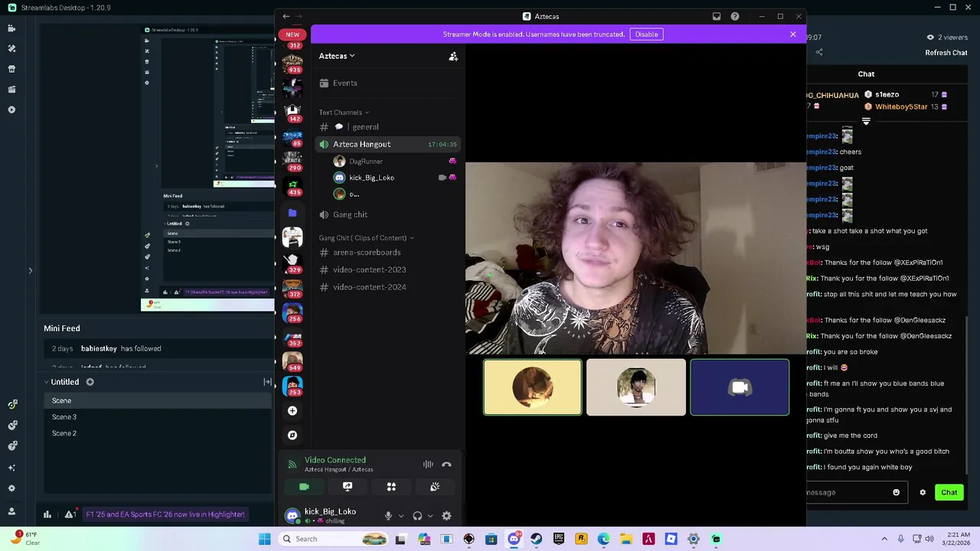Open Streamlabs recordings play-circle icon
The image size is (980, 551).
tap(11, 110)
